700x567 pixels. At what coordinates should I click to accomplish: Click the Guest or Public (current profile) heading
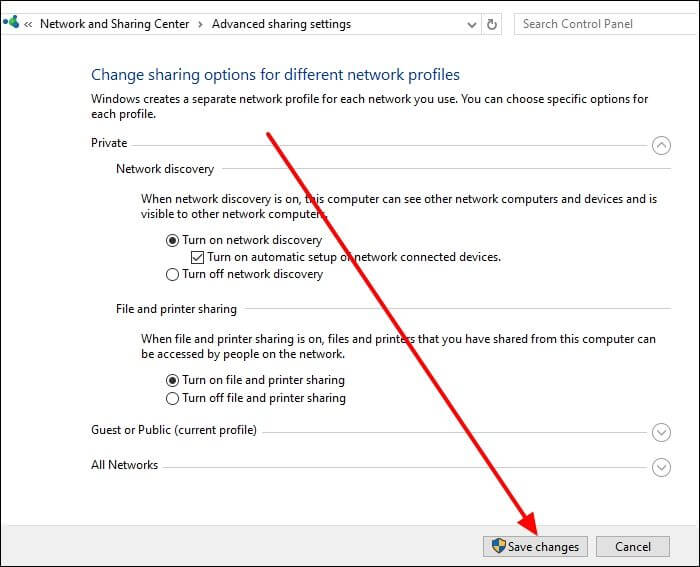[x=174, y=430]
